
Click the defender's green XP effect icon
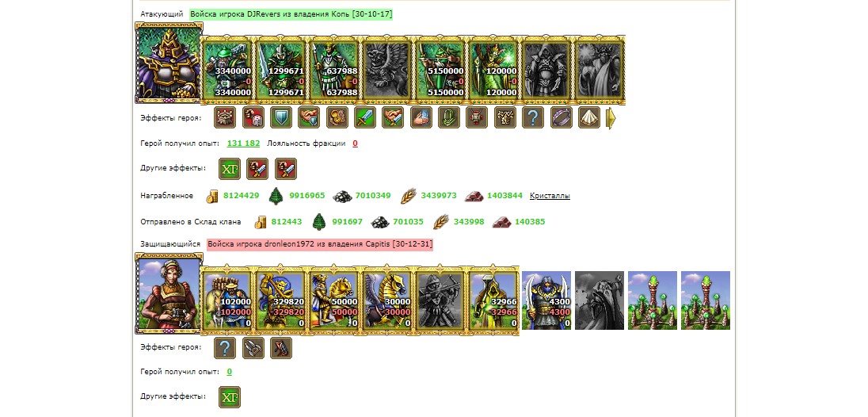pos(230,397)
